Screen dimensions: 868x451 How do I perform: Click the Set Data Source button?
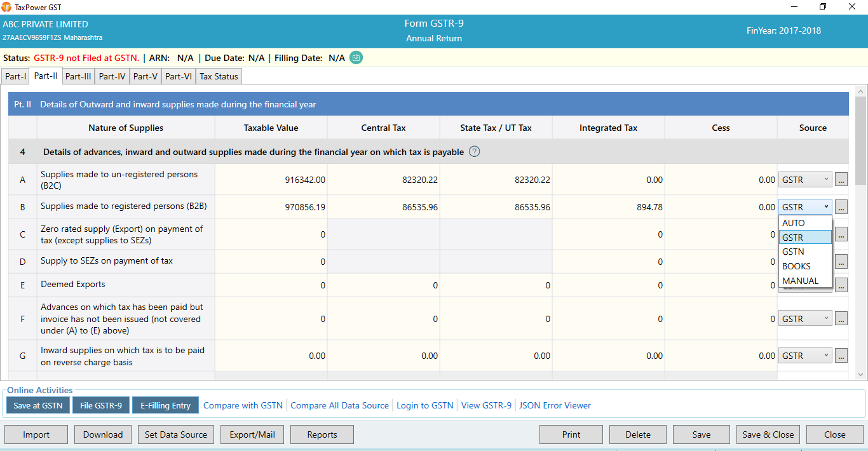tap(176, 434)
